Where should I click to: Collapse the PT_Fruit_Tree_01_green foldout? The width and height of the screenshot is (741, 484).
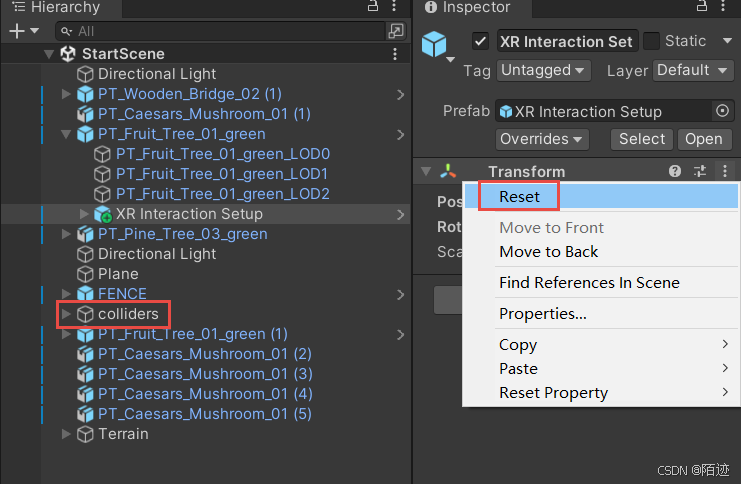click(66, 134)
